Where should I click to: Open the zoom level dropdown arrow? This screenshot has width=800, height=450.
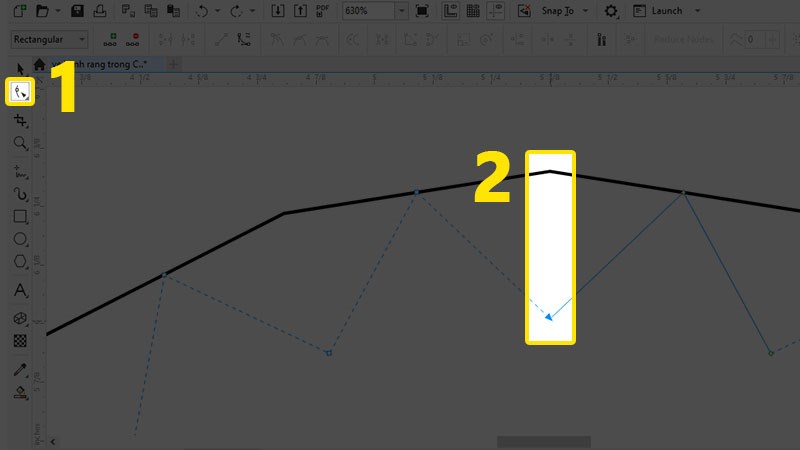(402, 11)
